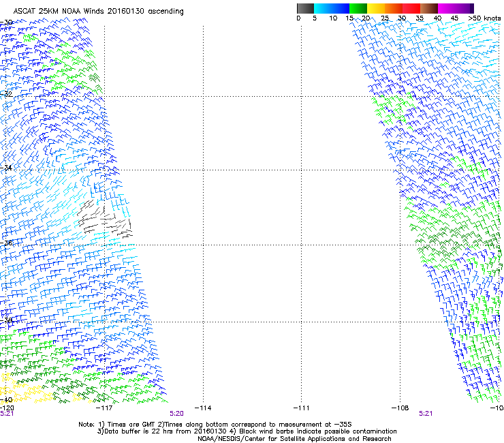This screenshot has width=504, height=443.
Task: Click the ASCAT 25KM NOAA Winds title
Action: 98,11
